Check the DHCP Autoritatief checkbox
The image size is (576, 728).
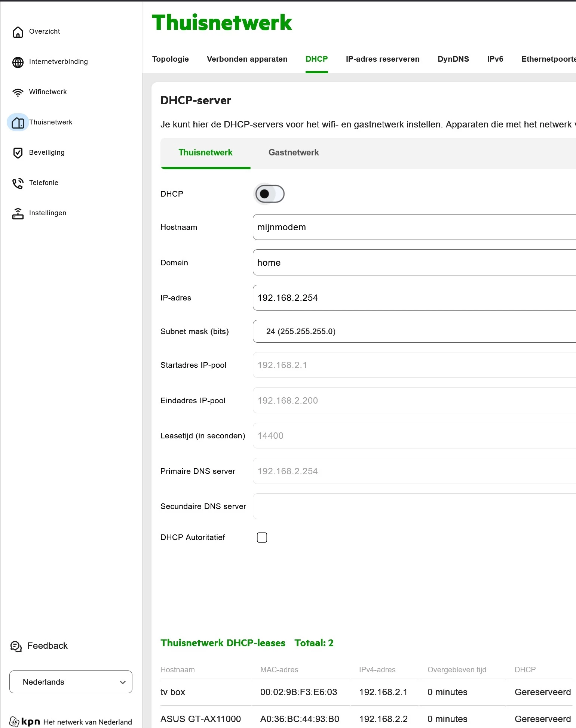(x=262, y=537)
